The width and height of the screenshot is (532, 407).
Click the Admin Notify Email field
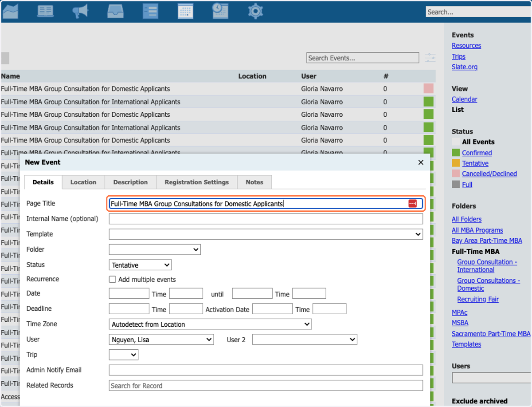point(266,370)
